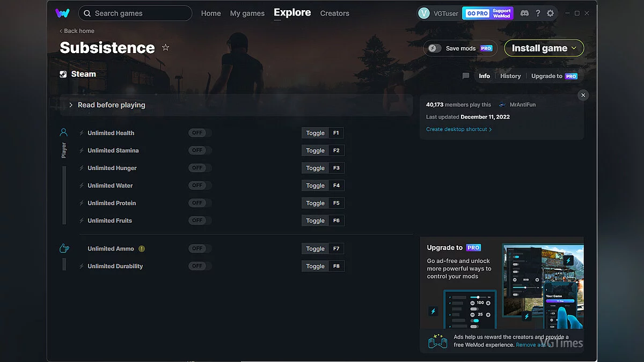Expand the Read before playing section
The image size is (644, 362).
237,105
